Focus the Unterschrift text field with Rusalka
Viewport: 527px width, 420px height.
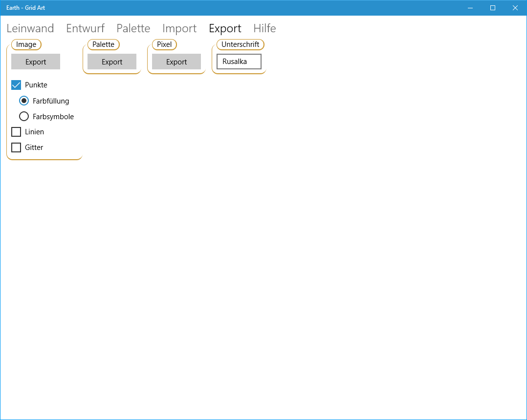point(239,62)
